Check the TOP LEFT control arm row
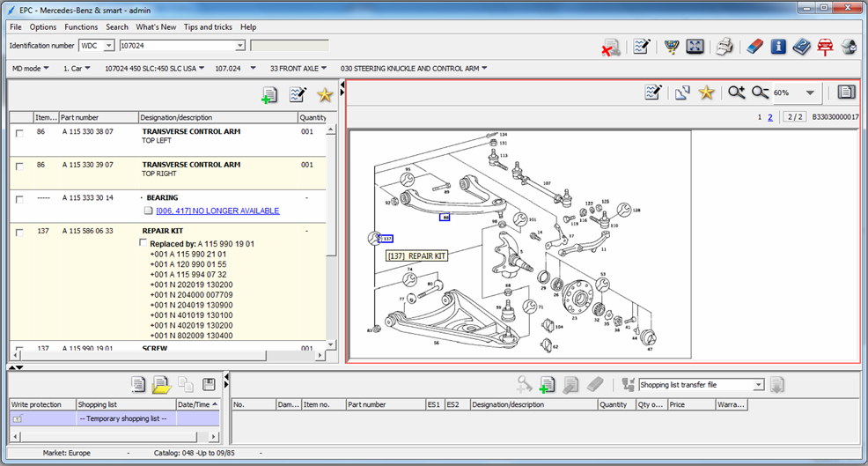 [x=20, y=133]
